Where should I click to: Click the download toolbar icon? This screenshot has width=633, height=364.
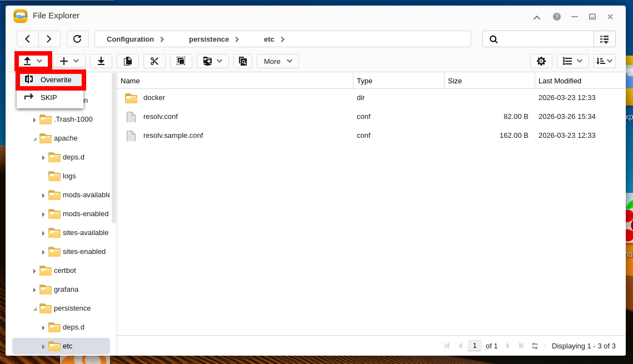(101, 61)
